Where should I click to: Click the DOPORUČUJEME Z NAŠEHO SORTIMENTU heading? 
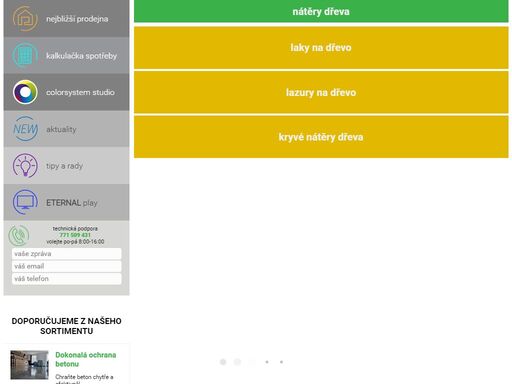(67, 326)
